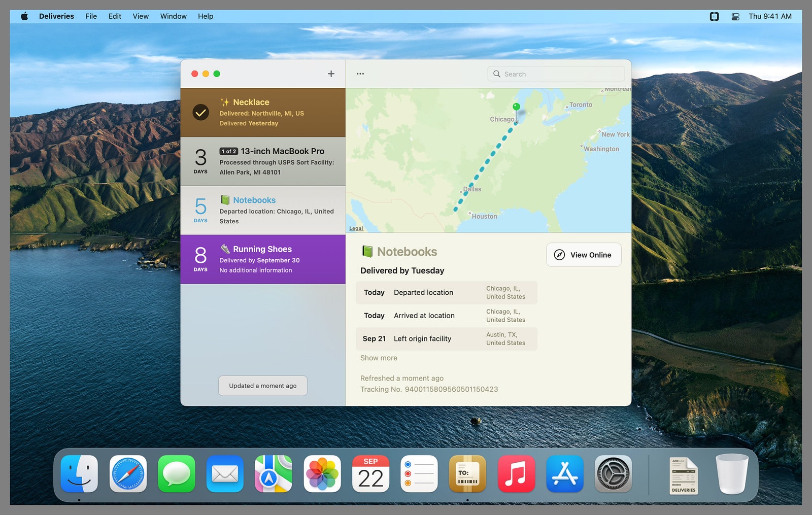Launch Safari from the Dock
Viewport: 812px width, 515px height.
(x=128, y=474)
